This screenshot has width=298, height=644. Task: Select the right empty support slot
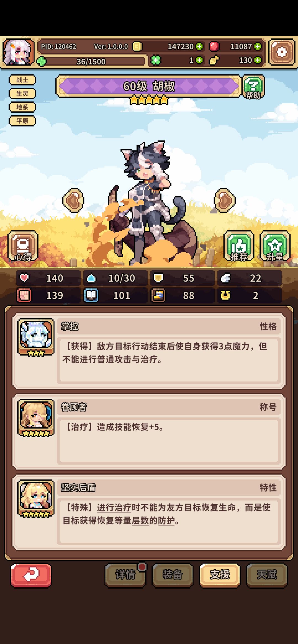(x=225, y=200)
